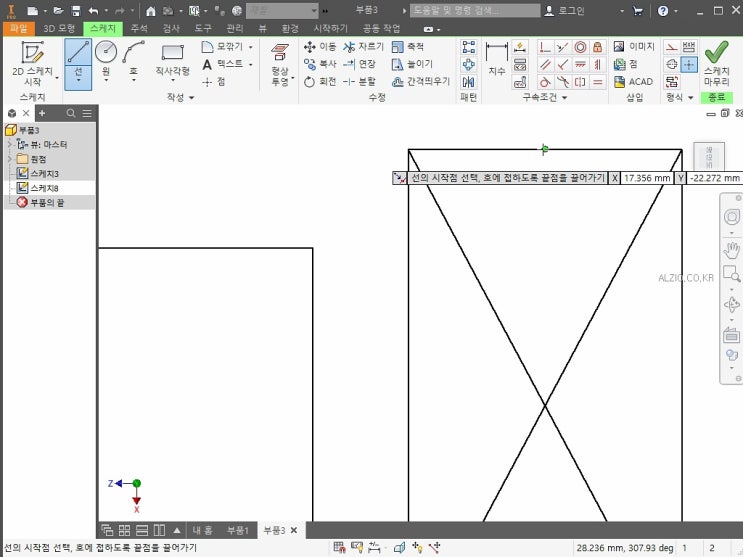743x557 pixels.
Task: Open the 주석 (Annotate) ribbon tab
Action: (139, 29)
